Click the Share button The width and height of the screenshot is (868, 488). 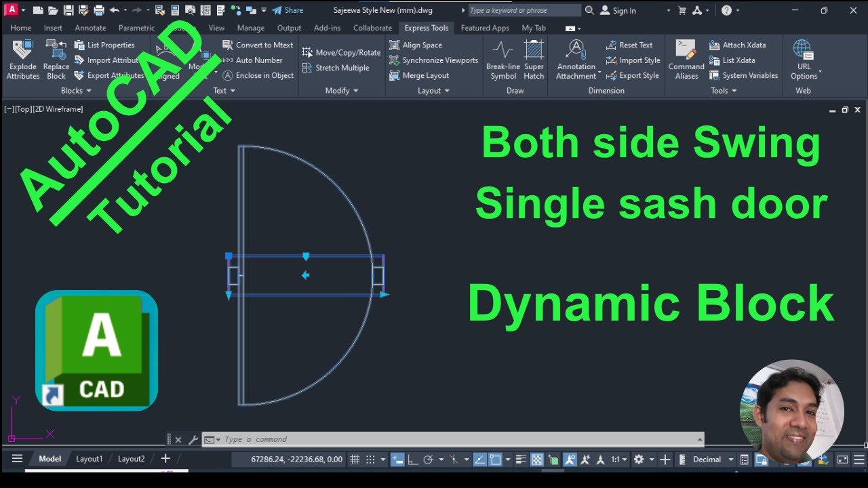coord(288,10)
